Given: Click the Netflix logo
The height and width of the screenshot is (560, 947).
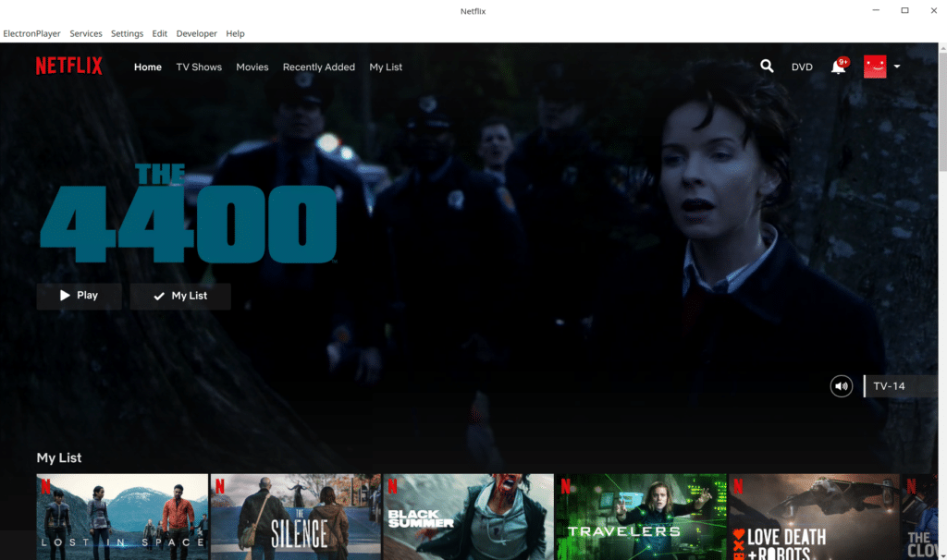Looking at the screenshot, I should [68, 67].
